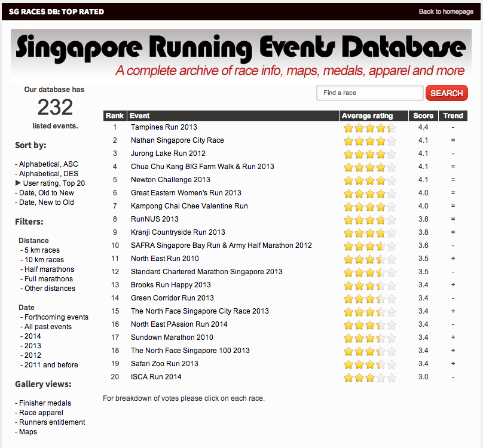Open Sundown Marathon 2010 event
This screenshot has width=483, height=448.
point(172,337)
